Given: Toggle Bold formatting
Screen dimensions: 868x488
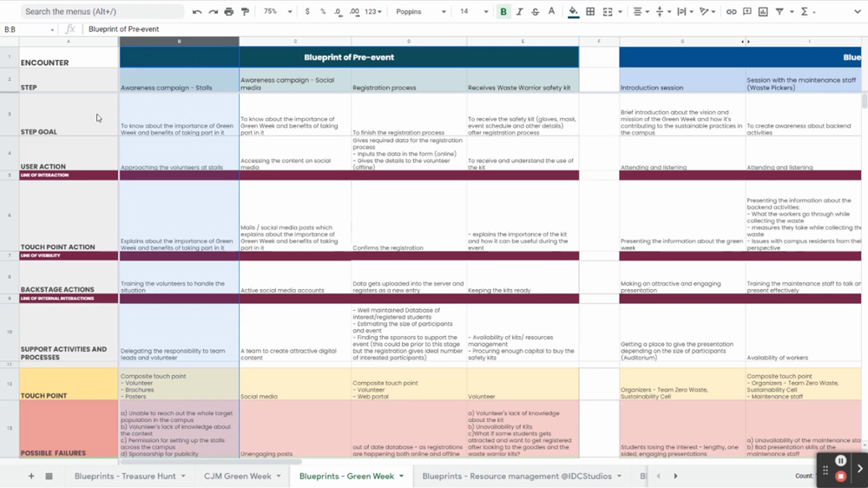Looking at the screenshot, I should [x=503, y=11].
